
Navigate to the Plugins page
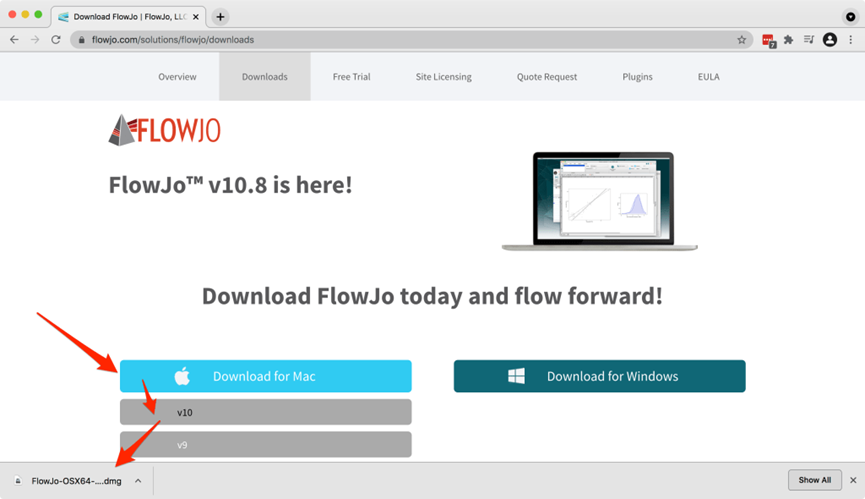[x=637, y=77]
